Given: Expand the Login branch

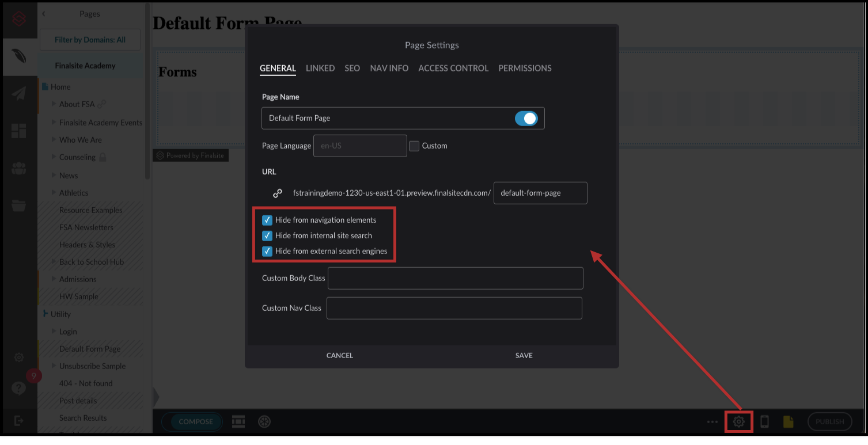Looking at the screenshot, I should [x=54, y=331].
